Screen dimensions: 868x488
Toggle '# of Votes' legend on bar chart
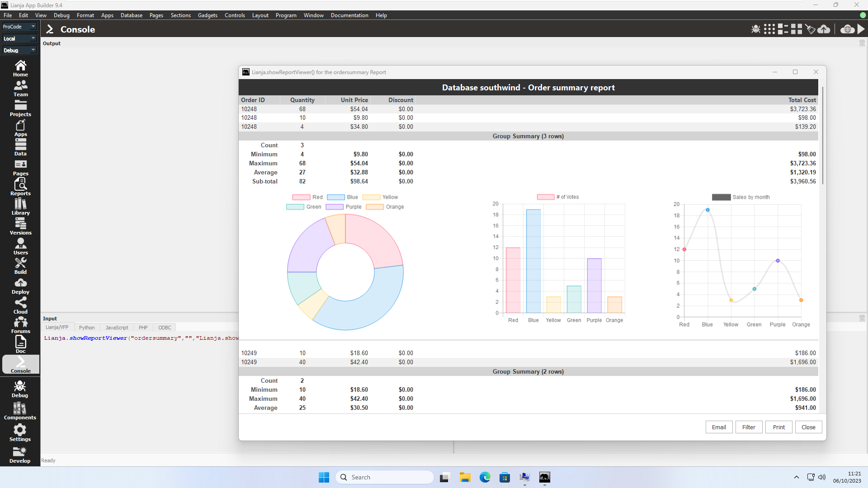(x=558, y=197)
